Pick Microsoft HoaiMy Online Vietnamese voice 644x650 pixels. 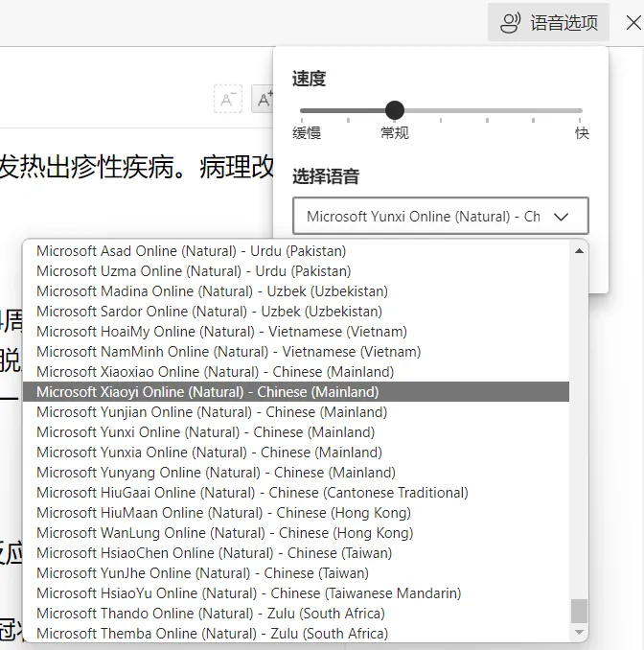click(296, 331)
